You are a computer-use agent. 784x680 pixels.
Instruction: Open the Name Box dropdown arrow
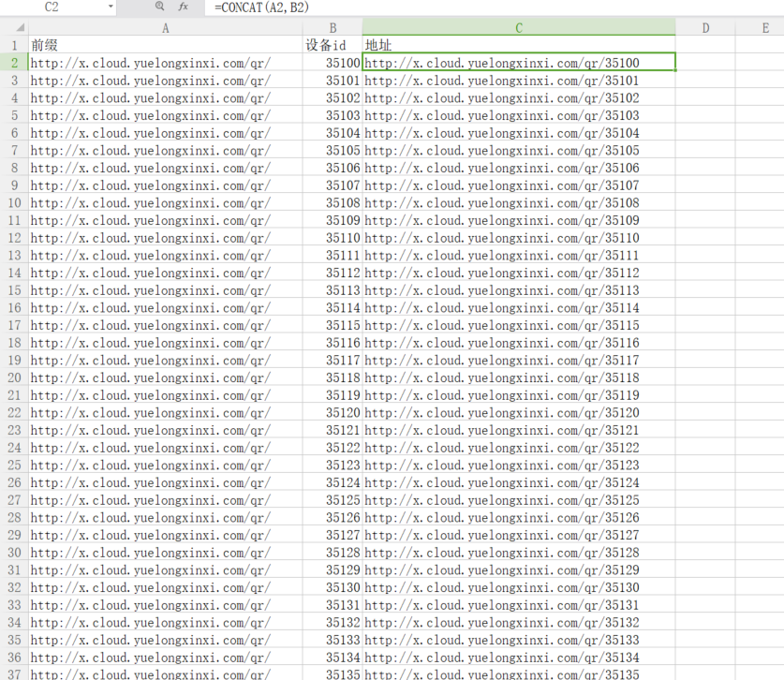click(111, 7)
